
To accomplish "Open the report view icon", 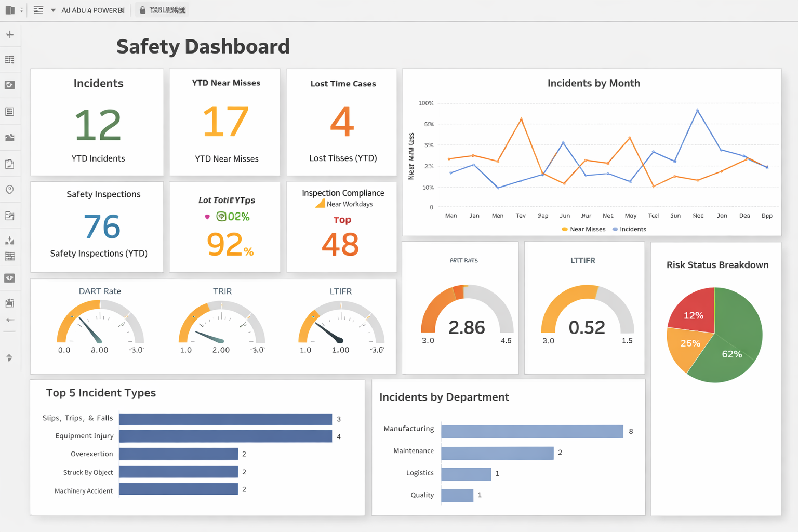I will (9, 111).
